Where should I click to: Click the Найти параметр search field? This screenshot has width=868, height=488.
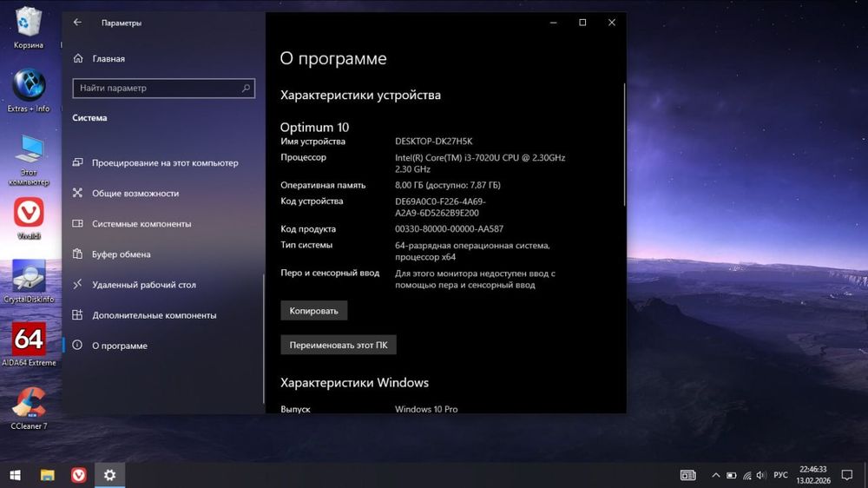(x=164, y=88)
